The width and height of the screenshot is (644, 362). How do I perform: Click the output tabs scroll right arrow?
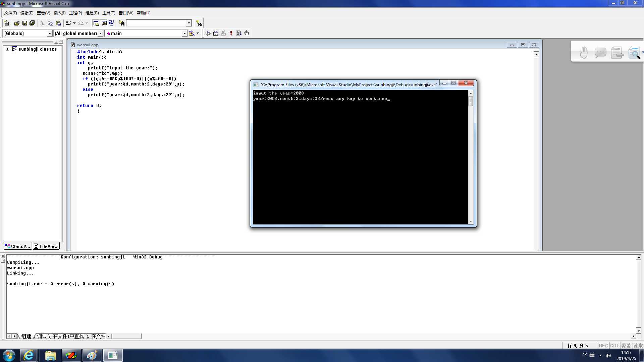tap(14, 336)
